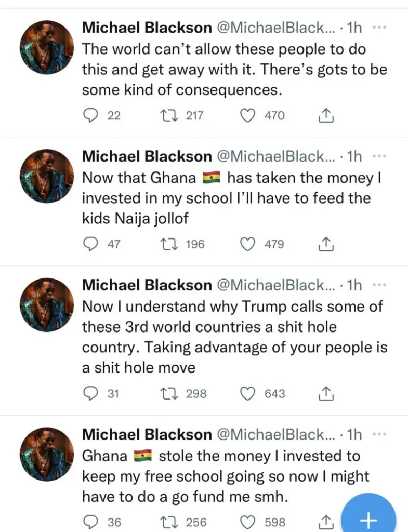
Task: Share the tweet about consequences
Action: click(x=325, y=115)
